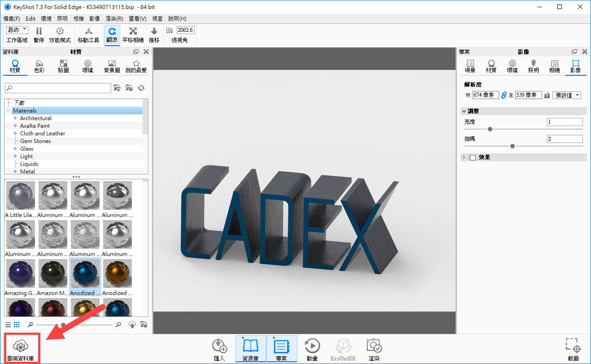Screen dimensions: 591x364
Task: Switch to library Environments (環境) tab
Action: pyautogui.click(x=88, y=66)
